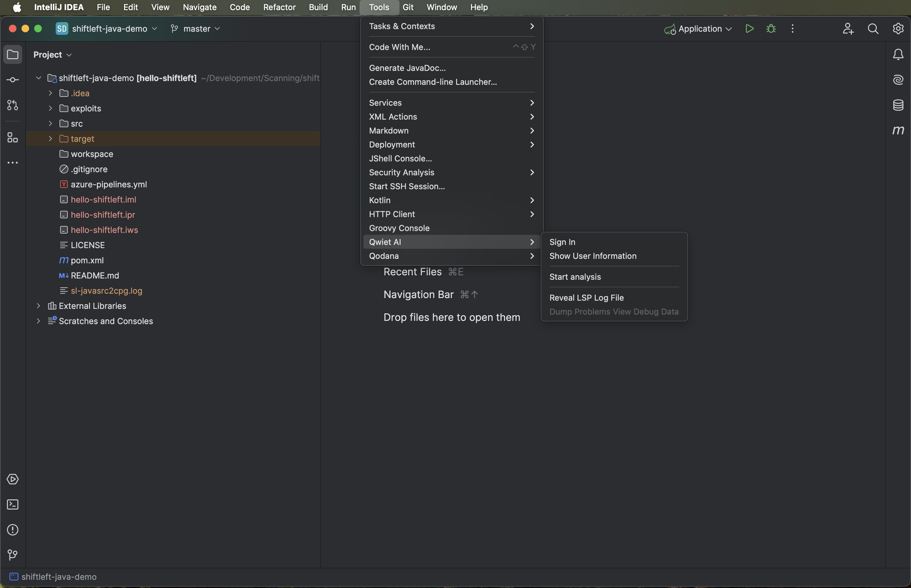Viewport: 911px width, 588px height.
Task: Open the Qwiet AI Sign In option
Action: tap(562, 241)
